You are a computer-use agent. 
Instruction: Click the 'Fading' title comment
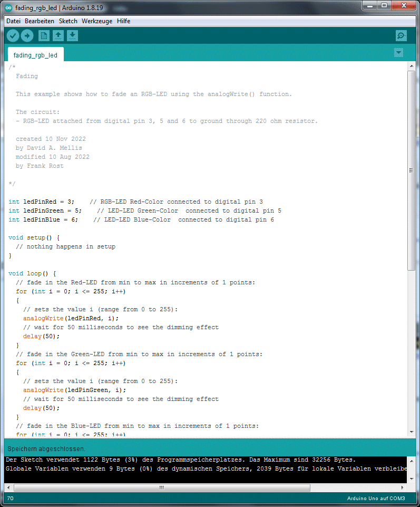pos(27,76)
